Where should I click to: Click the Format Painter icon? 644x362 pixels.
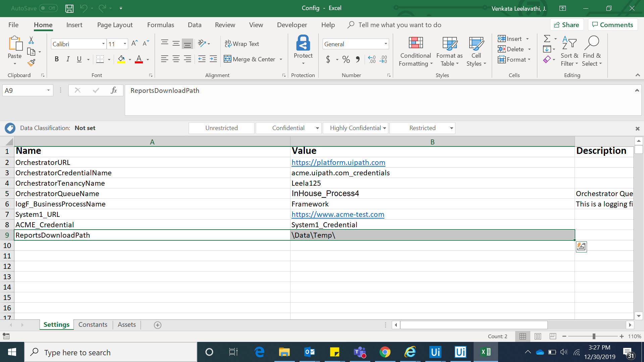(x=31, y=63)
